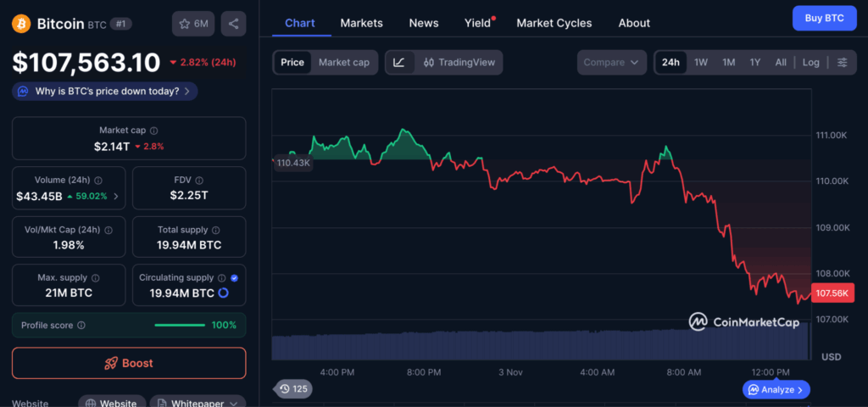Screen dimensions: 868x407
Task: Switch to TradingView chart mode
Action: 459,62
